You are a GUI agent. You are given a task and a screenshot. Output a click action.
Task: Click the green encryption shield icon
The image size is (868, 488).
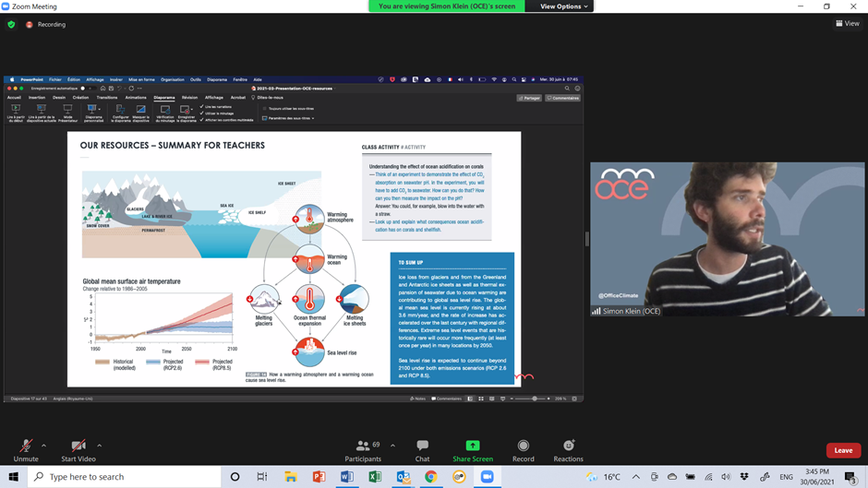(11, 25)
